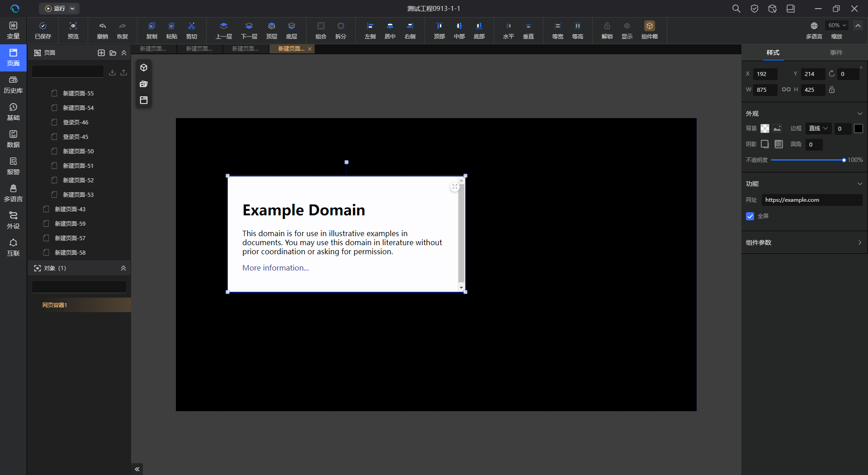Move up one layer with 上一层
The height and width of the screenshot is (475, 868).
[x=224, y=30]
